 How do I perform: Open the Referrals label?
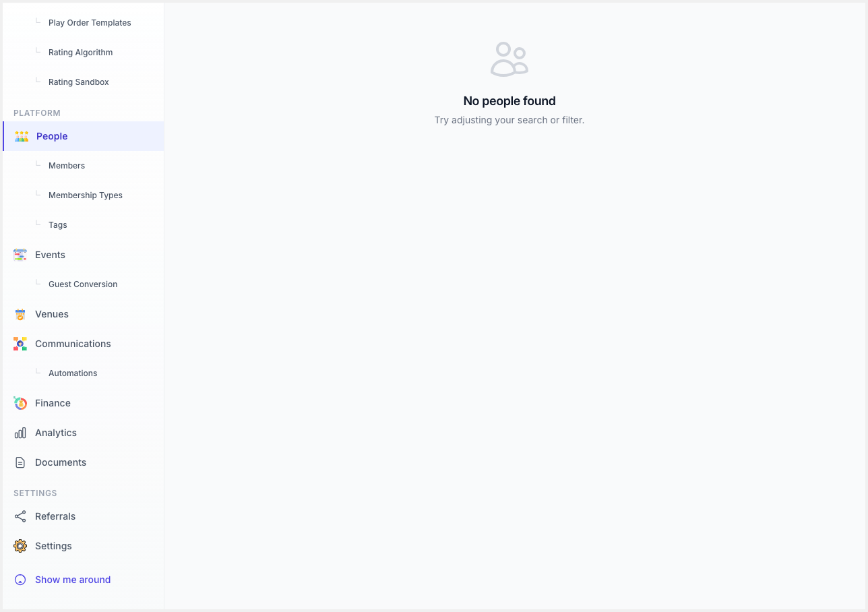[55, 516]
